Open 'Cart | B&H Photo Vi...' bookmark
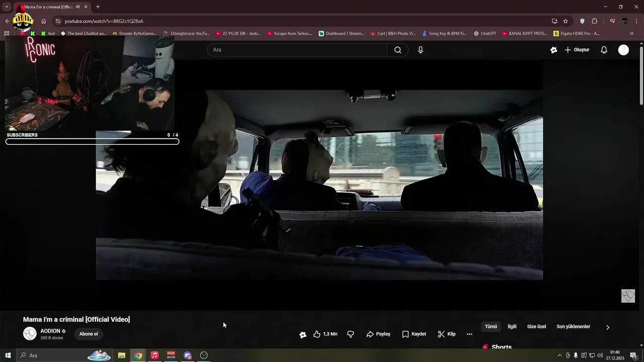The height and width of the screenshot is (362, 644). [x=393, y=34]
